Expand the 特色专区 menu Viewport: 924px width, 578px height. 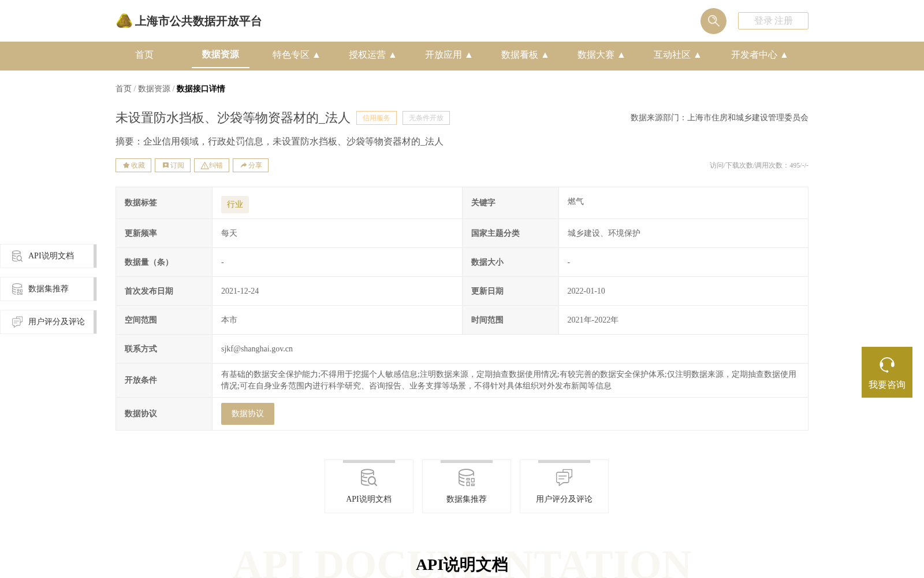(296, 55)
